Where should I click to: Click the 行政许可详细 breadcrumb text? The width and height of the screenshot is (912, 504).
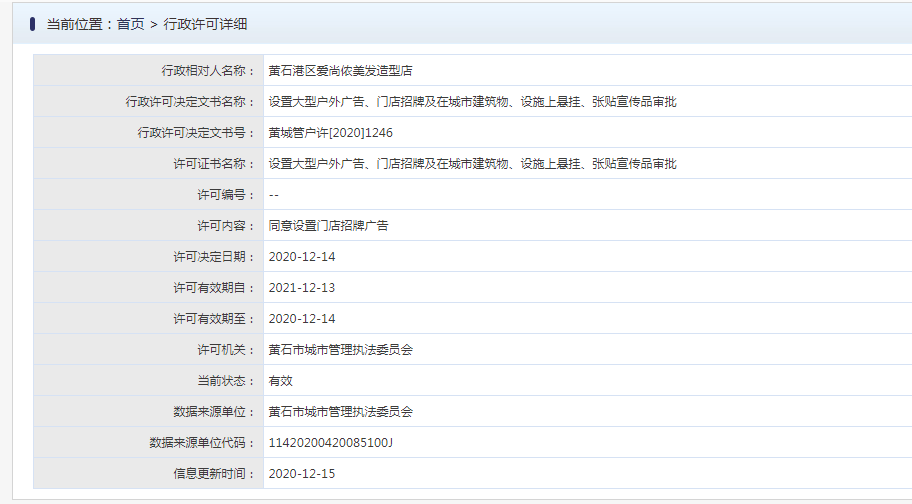[205, 24]
